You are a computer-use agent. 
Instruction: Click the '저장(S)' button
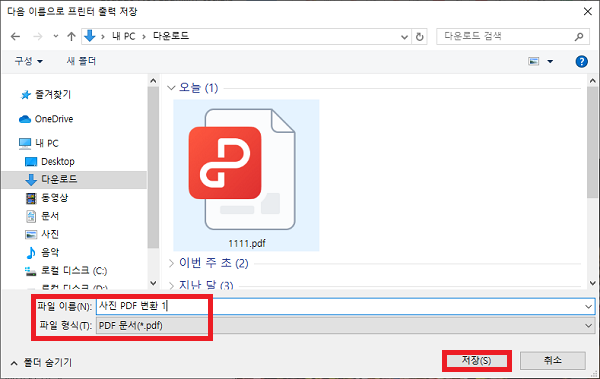(x=476, y=361)
